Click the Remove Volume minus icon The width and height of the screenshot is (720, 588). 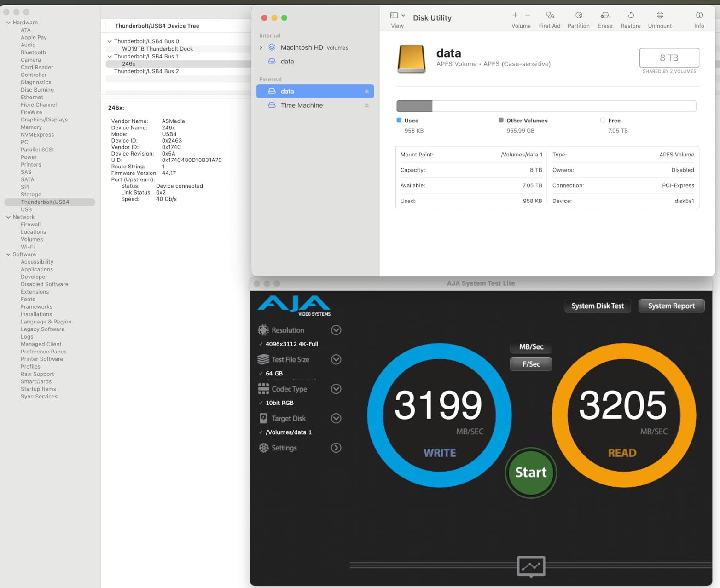tap(528, 15)
